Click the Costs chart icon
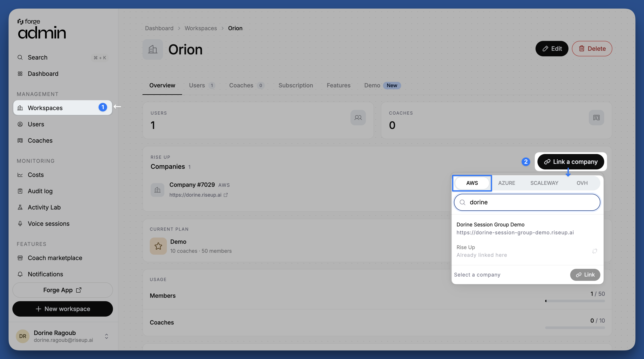The height and width of the screenshot is (359, 644). click(x=20, y=175)
